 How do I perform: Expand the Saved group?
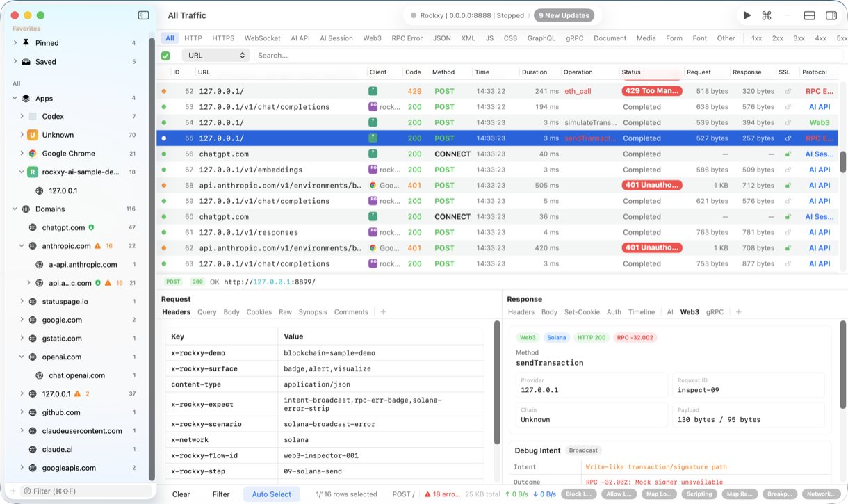[15, 62]
